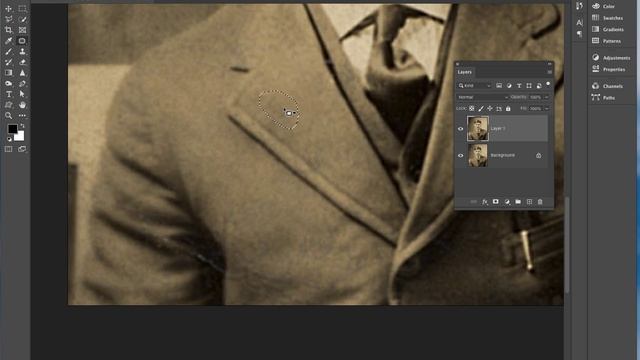
Task: Open the layer filter Kind dropdown
Action: (474, 86)
